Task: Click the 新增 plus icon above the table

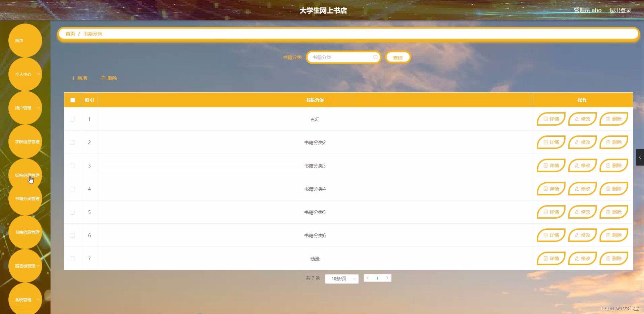Action: click(73, 78)
